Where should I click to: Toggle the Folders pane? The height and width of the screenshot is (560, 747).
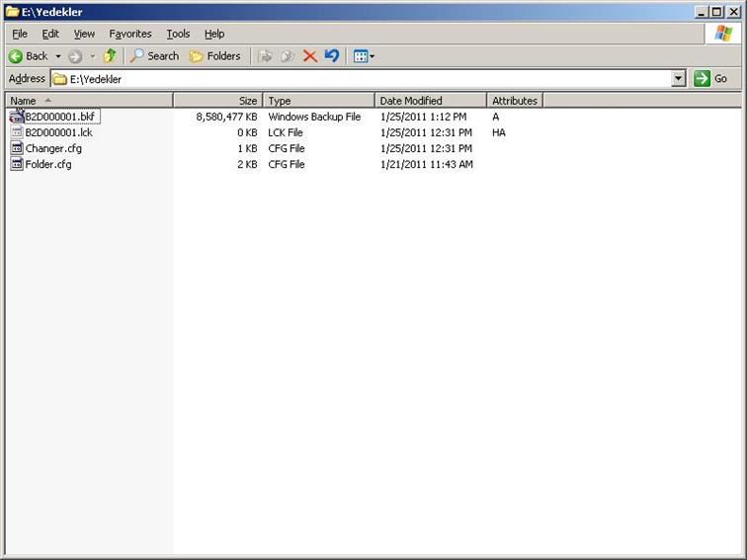(x=214, y=56)
